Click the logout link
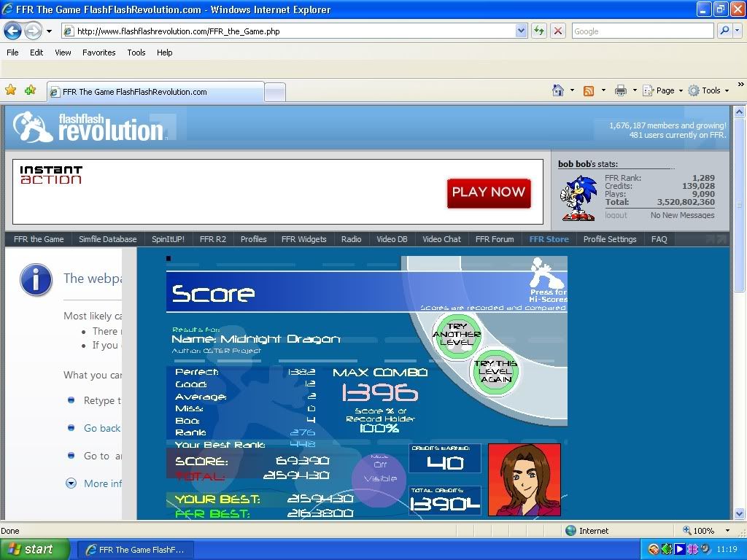Viewport: 747px width, 560px height. [x=616, y=215]
